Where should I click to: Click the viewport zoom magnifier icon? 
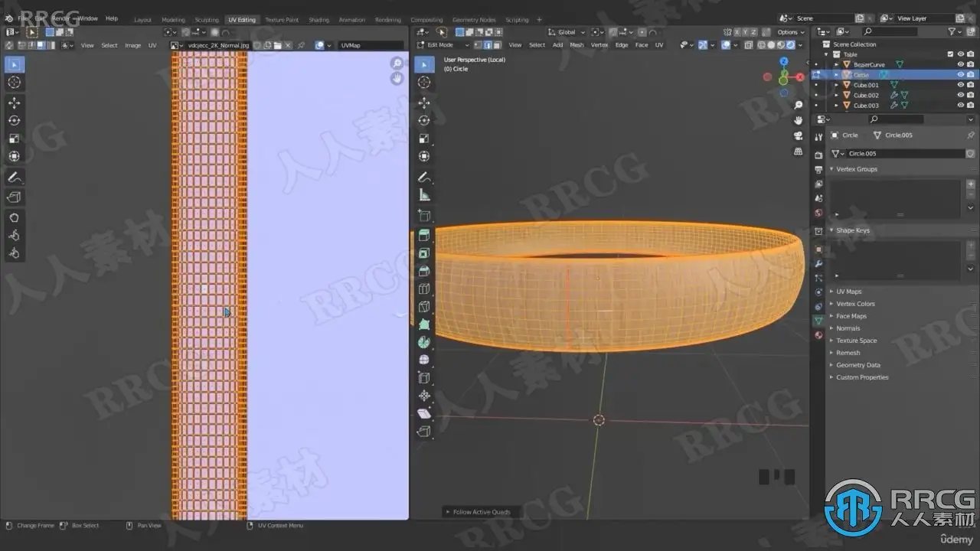[x=798, y=106]
